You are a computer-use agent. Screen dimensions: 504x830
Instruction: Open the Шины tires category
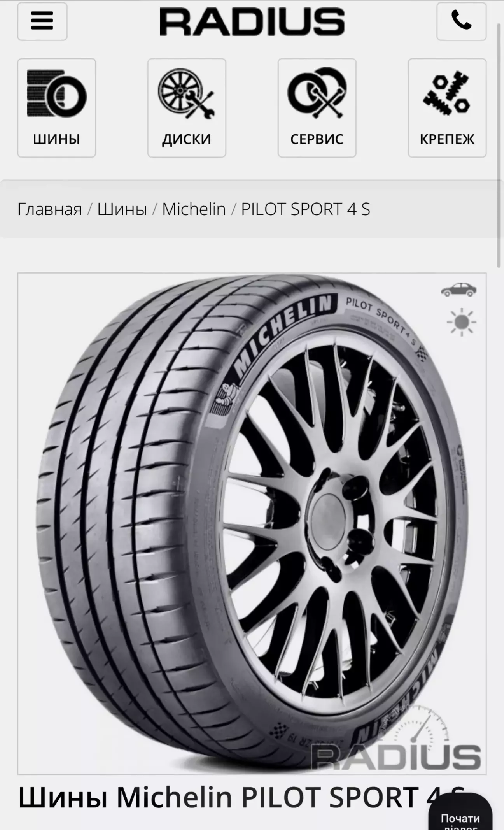(57, 108)
